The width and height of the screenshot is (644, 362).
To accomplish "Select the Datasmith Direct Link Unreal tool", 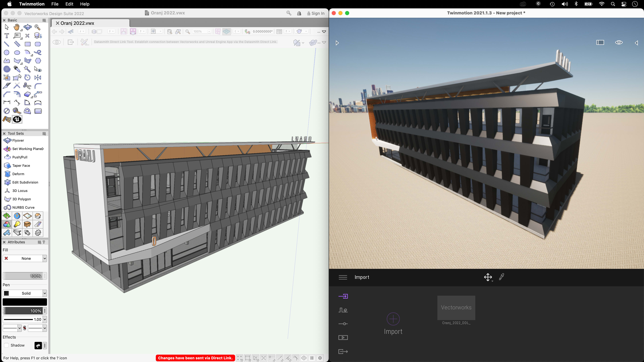I will [x=17, y=119].
